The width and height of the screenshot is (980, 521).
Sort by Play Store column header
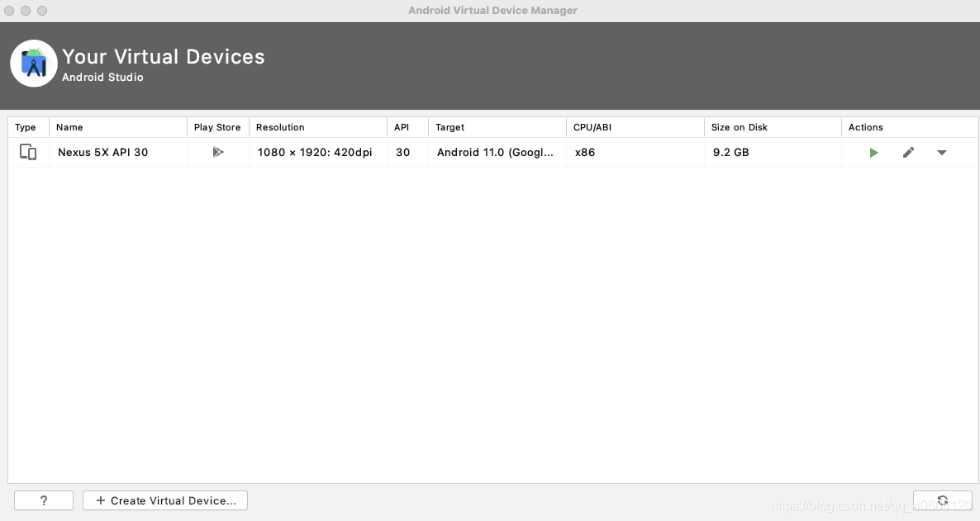click(218, 127)
